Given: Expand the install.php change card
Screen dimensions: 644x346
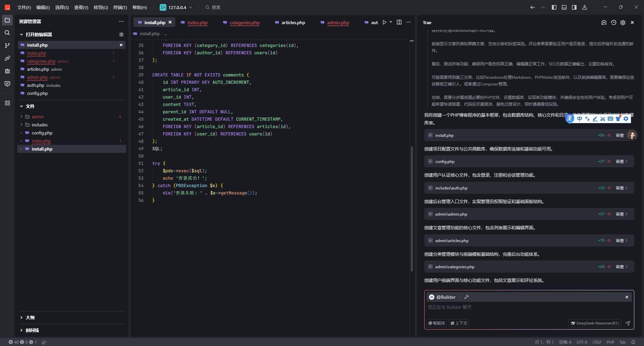Looking at the screenshot, I should [430, 135].
